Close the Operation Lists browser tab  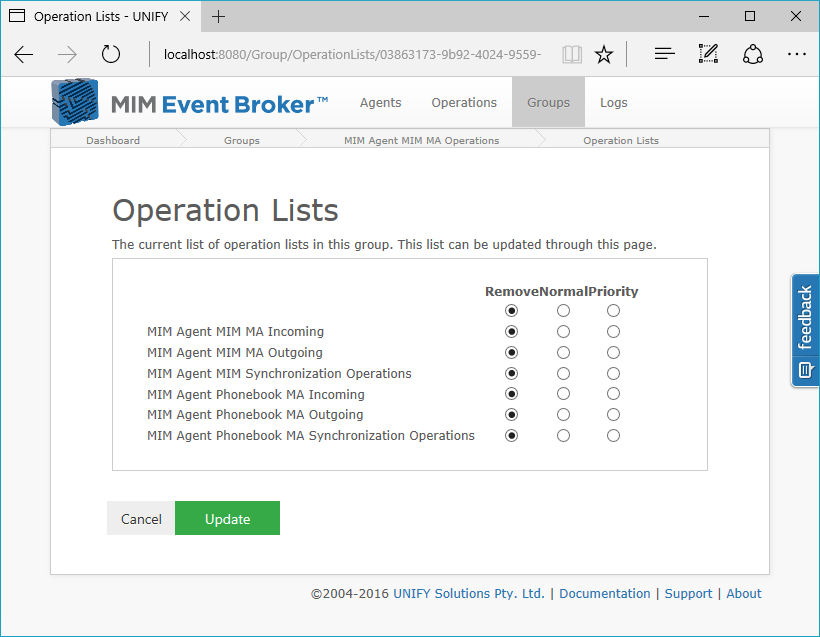coord(185,16)
